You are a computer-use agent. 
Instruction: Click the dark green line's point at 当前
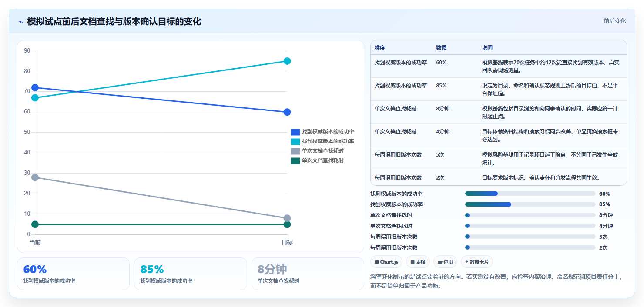click(x=35, y=224)
